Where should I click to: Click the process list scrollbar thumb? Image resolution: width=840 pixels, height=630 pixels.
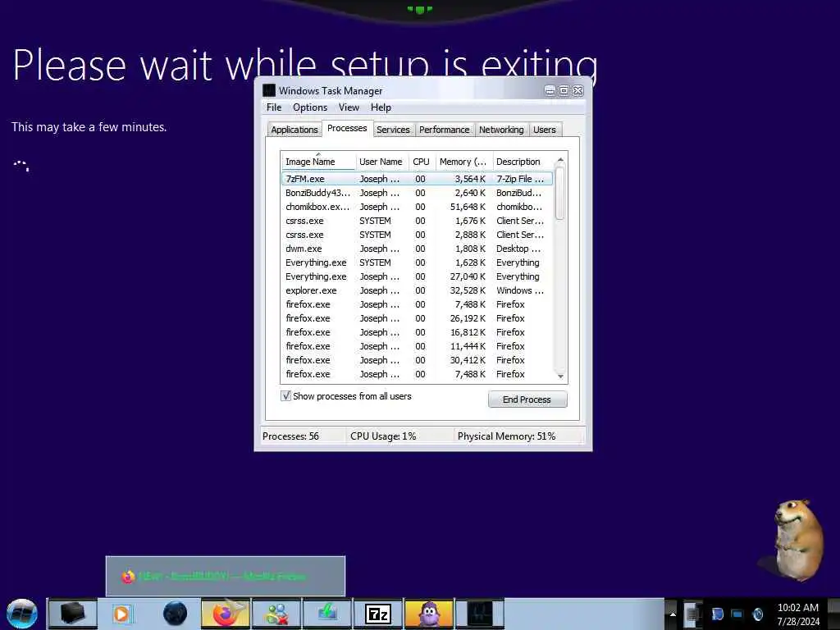(x=560, y=194)
